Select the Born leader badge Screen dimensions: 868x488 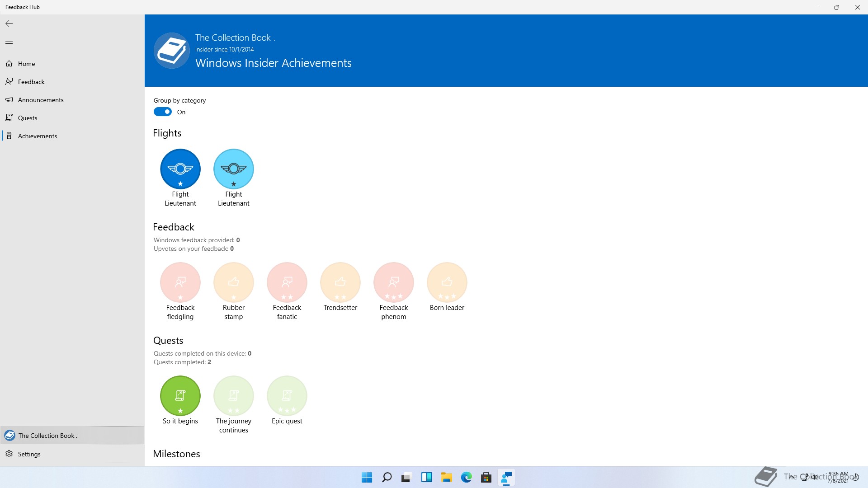tap(447, 282)
